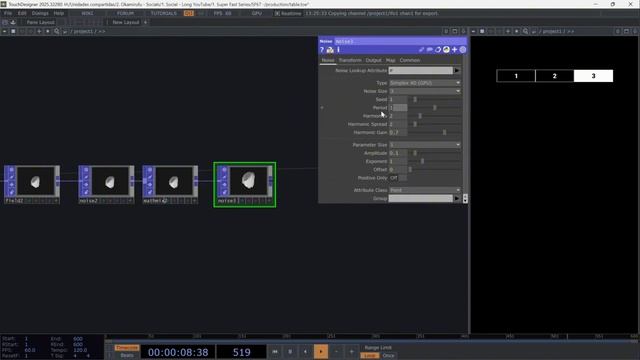The width and height of the screenshot is (640, 360).
Task: Select Once range limit mode
Action: pos(389,356)
